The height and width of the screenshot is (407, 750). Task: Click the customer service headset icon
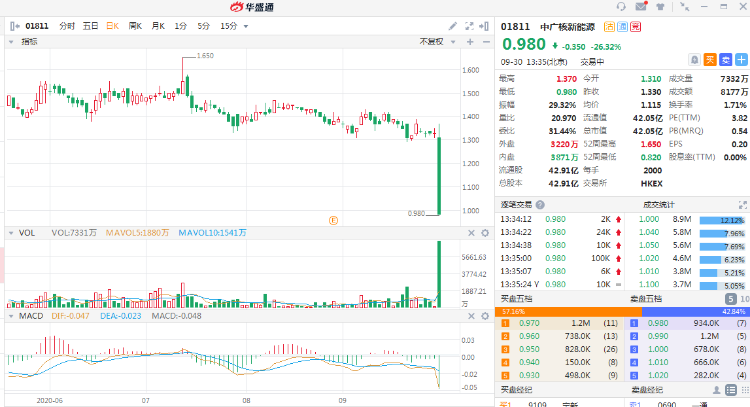click(x=621, y=7)
